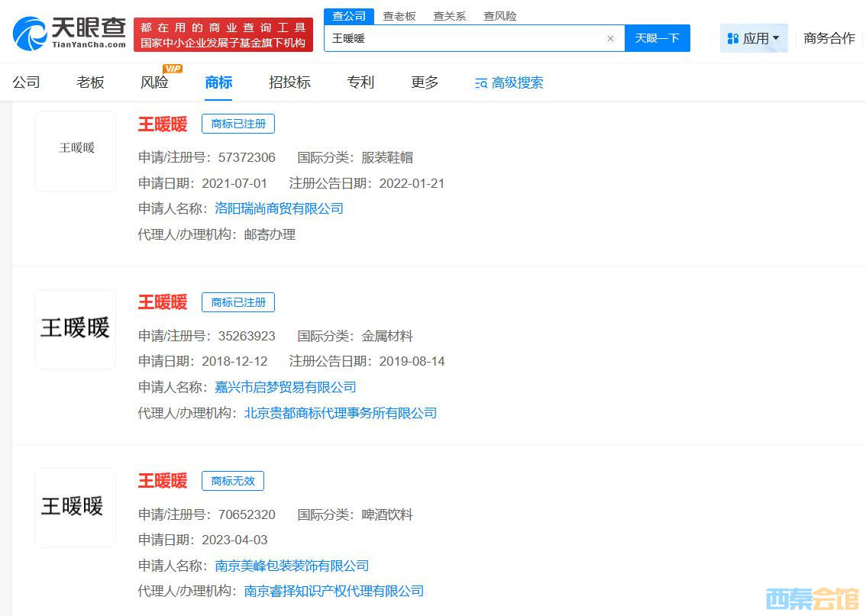Viewport: 866px width, 616px height.
Task: Switch to the 查关系 search tab
Action: (449, 16)
